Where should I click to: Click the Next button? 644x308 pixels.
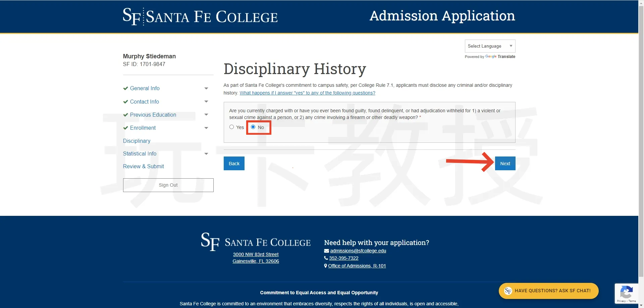pos(505,164)
